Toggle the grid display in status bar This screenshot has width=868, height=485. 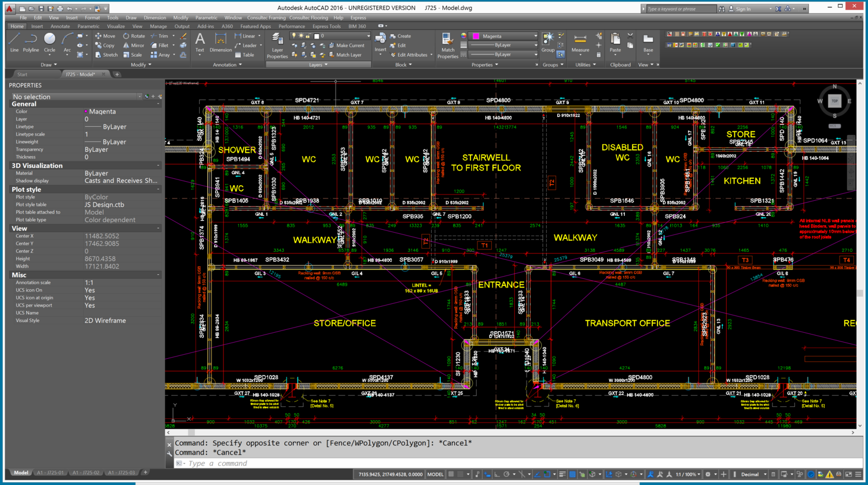click(451, 475)
